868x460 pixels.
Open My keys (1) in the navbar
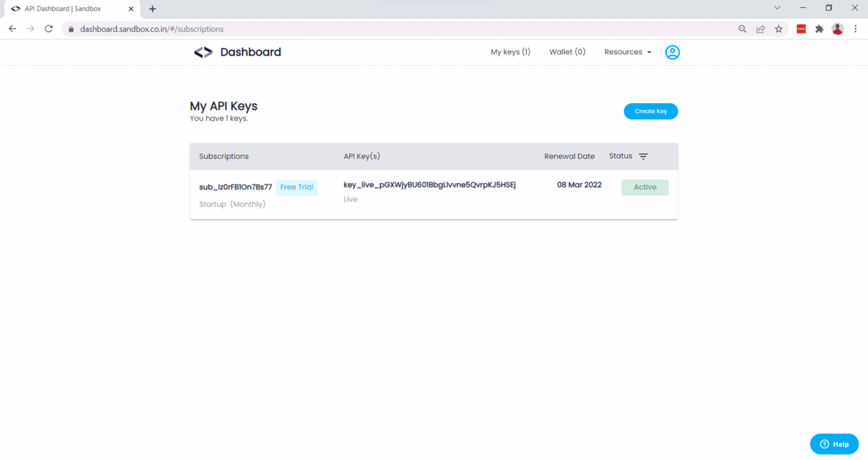point(511,52)
